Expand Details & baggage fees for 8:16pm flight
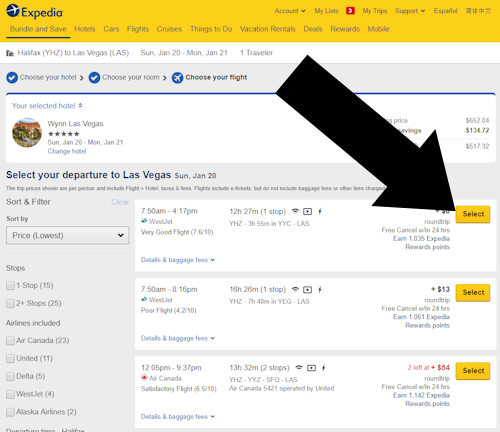The height and width of the screenshot is (432, 500). [178, 338]
